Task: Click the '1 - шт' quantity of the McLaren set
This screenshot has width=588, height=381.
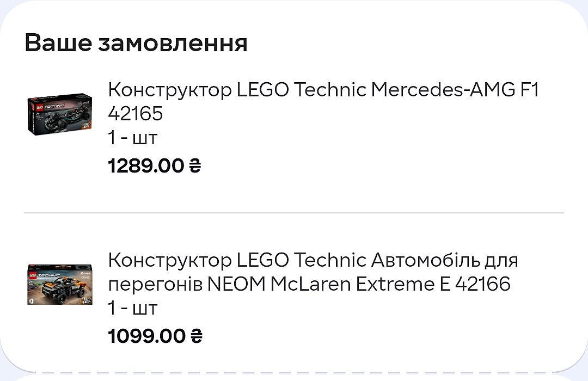Action: pos(132,309)
